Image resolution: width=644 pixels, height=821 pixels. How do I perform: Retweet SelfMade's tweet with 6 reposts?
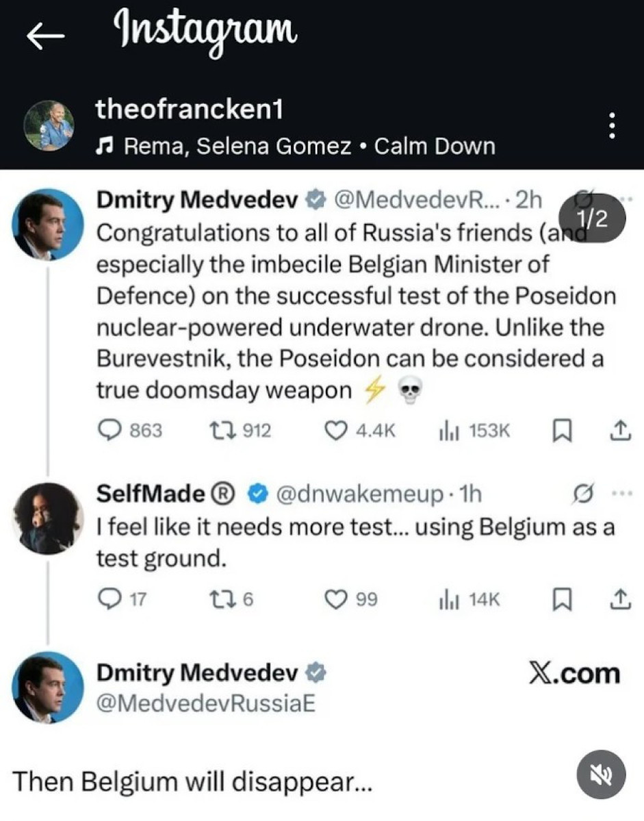221,600
